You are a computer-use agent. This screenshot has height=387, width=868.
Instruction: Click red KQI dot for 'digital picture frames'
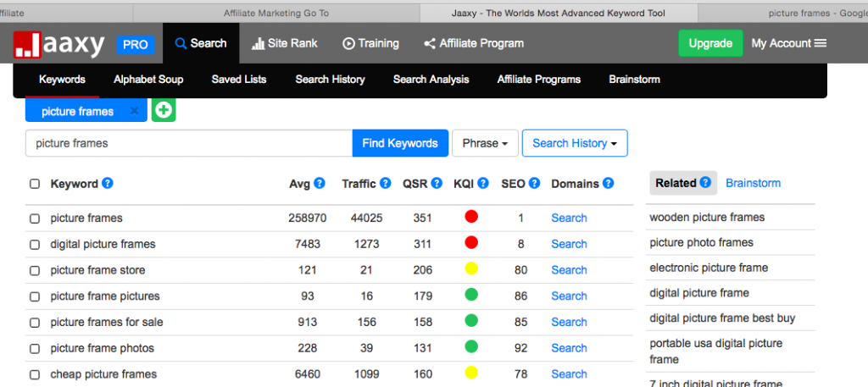[471, 242]
